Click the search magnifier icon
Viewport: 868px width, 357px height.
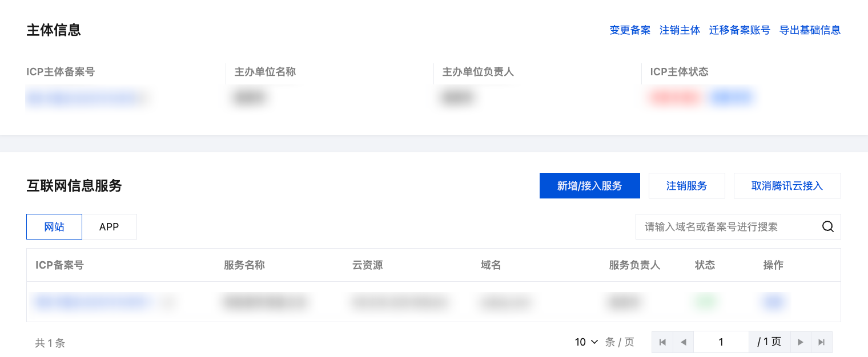[827, 227]
